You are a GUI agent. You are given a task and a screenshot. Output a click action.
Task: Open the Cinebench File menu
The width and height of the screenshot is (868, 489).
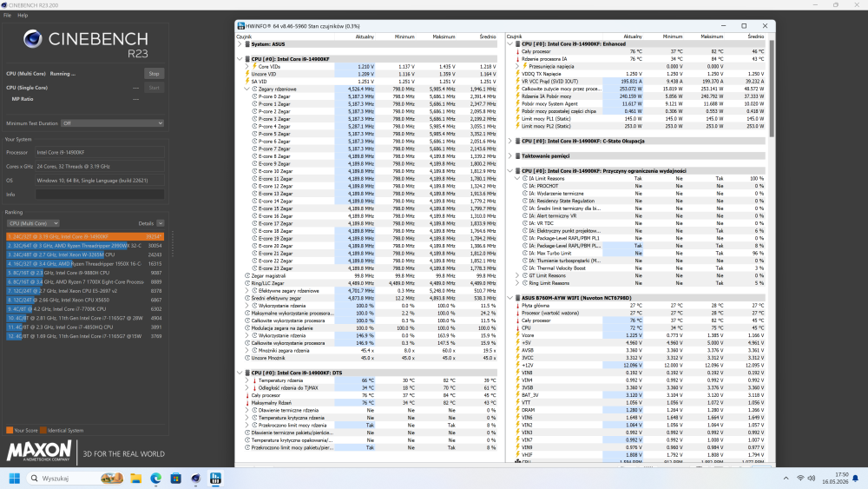coord(7,16)
